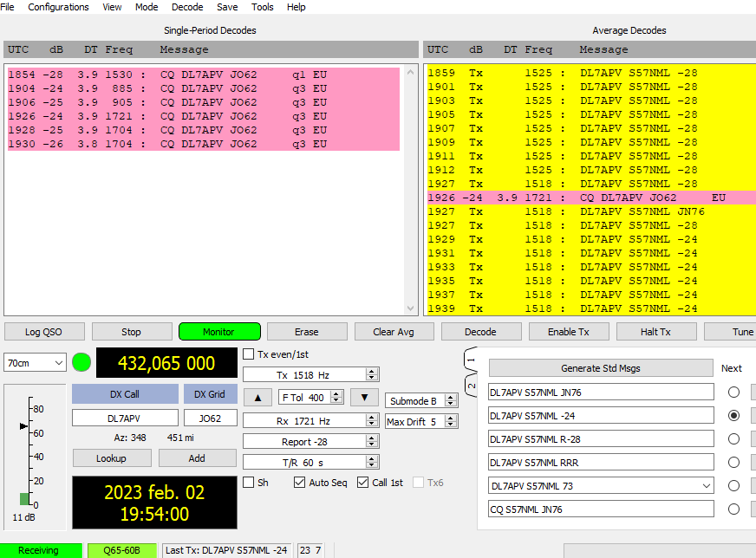
Task: Open the 70cm band dropdown
Action: point(35,363)
